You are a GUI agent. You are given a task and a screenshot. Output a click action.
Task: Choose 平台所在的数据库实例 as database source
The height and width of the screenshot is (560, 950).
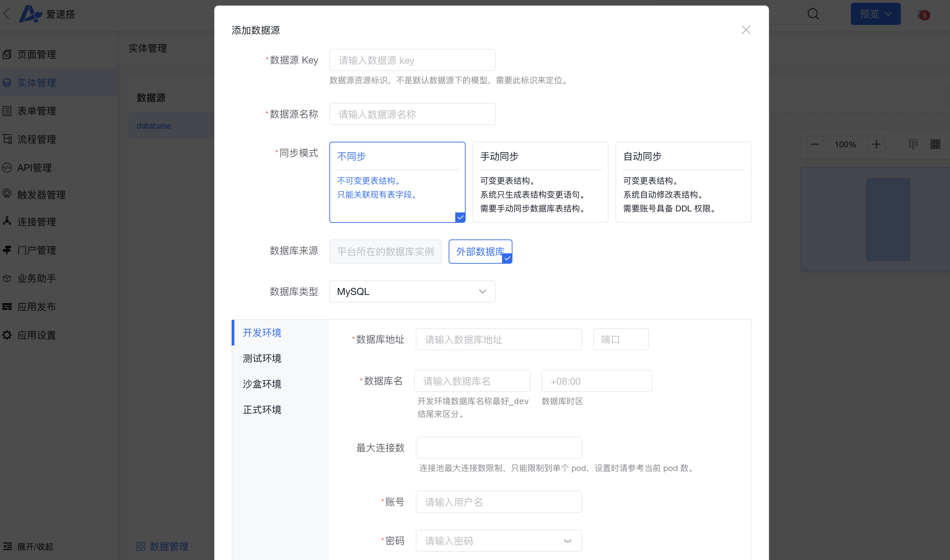[385, 251]
